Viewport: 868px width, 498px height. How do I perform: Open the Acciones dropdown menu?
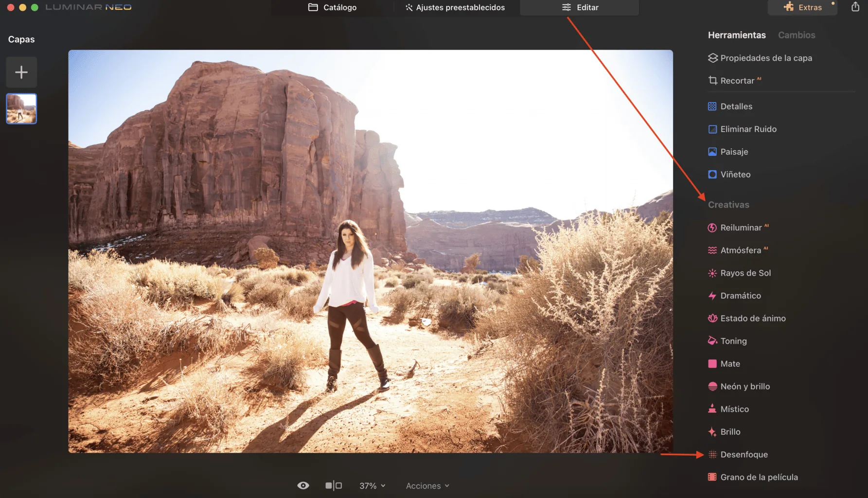tap(427, 486)
